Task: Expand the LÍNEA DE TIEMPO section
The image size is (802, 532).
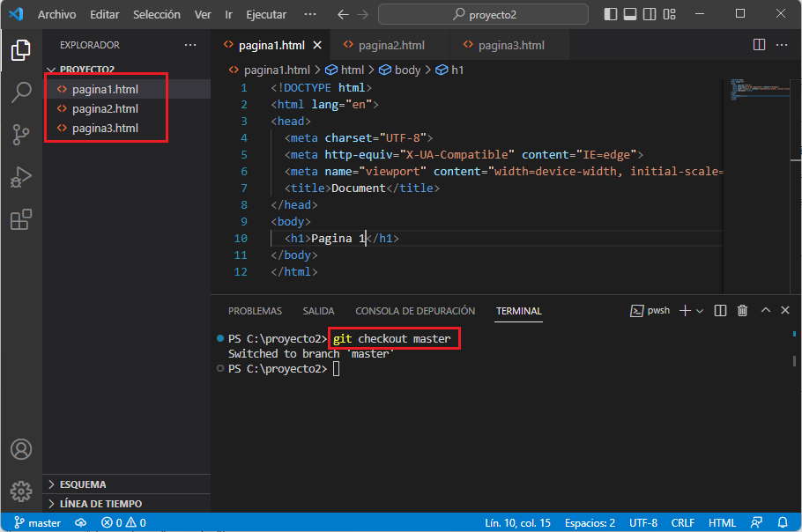Action: click(128, 504)
